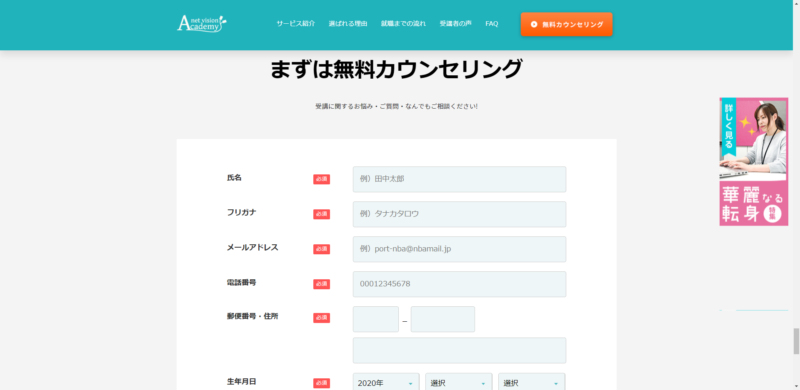This screenshot has height=390, width=800.
Task: Open the 受講者の声 menu item
Action: [x=456, y=24]
